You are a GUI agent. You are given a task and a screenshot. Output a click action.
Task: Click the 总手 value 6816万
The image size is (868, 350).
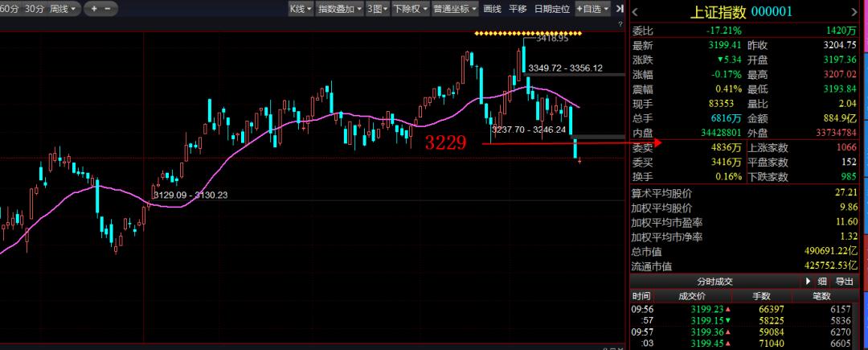click(x=726, y=118)
